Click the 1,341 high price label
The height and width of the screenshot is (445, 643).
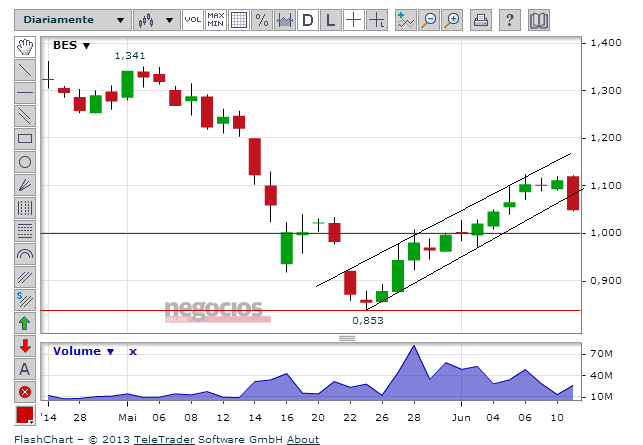(130, 56)
